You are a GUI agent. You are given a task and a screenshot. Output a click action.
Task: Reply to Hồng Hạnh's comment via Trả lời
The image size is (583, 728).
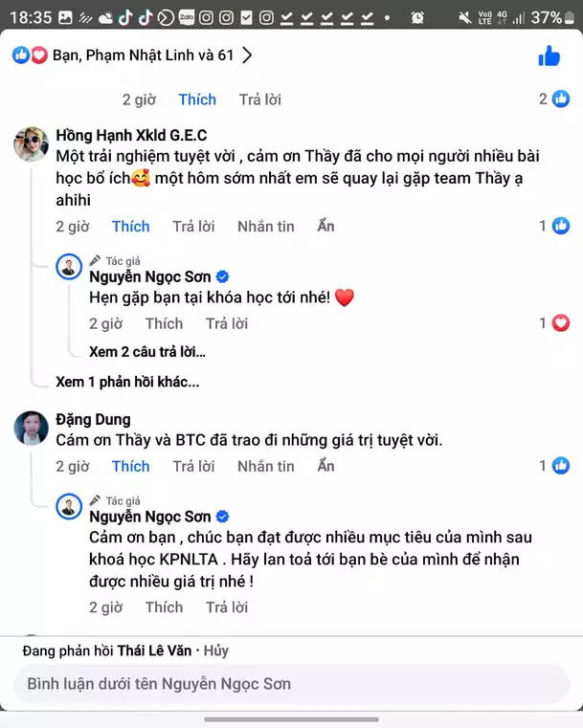point(193,226)
